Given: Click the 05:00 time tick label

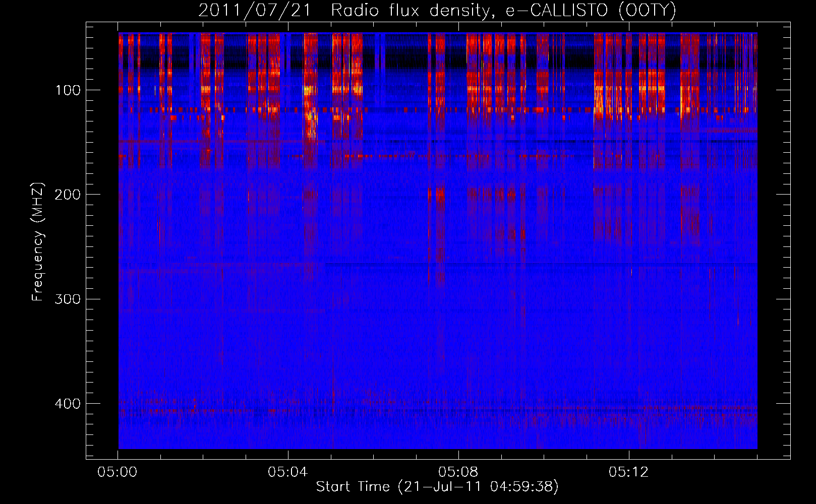Looking at the screenshot, I should click(x=118, y=472).
